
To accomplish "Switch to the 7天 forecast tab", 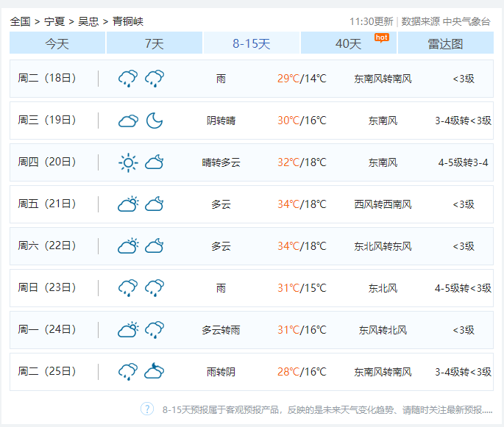I will coord(154,43).
